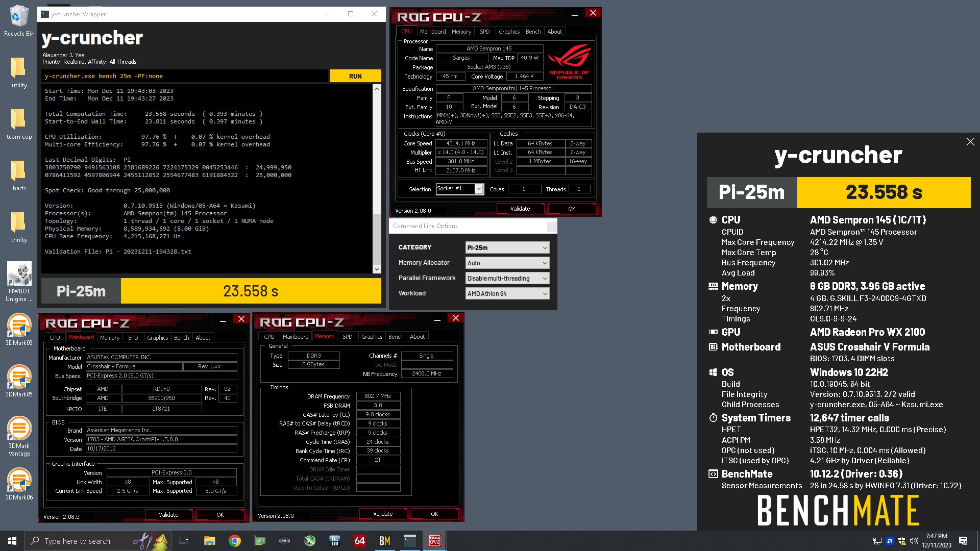Open the CATEGORY dropdown showing Pi-25m
The height and width of the screenshot is (551, 980).
(507, 247)
